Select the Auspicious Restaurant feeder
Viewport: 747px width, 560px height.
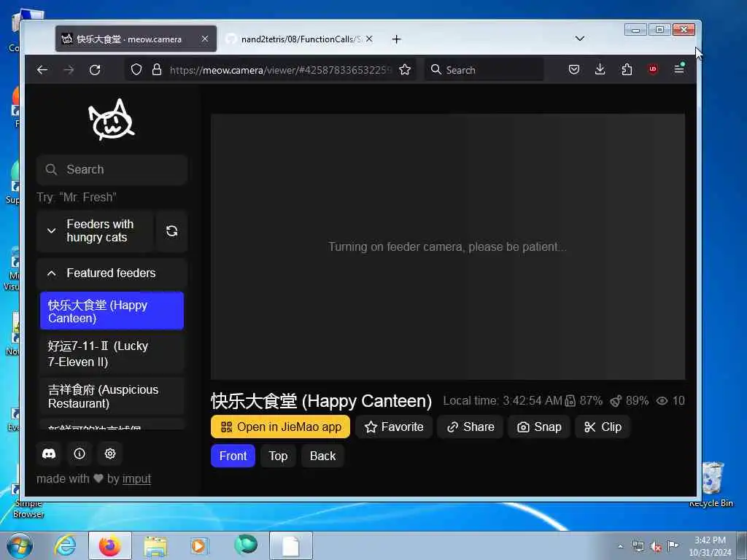tap(112, 396)
